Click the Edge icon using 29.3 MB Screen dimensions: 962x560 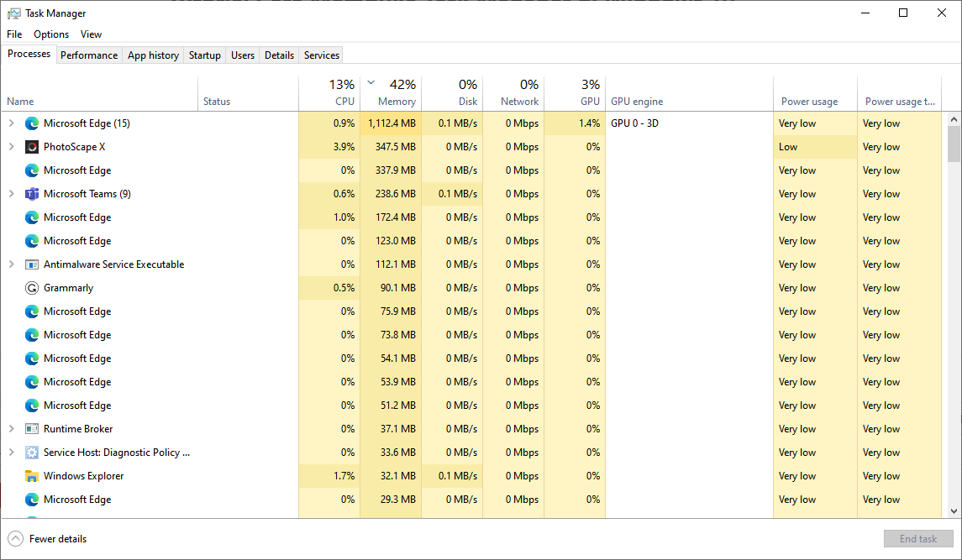click(32, 500)
